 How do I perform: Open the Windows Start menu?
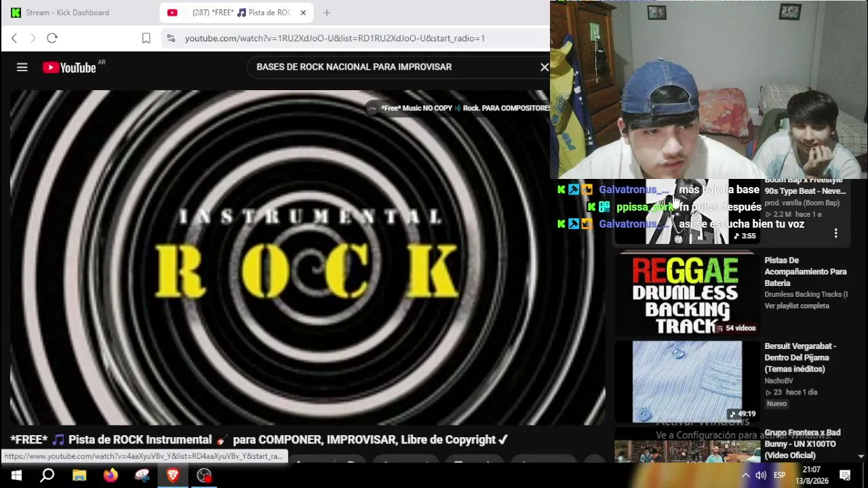click(x=16, y=475)
